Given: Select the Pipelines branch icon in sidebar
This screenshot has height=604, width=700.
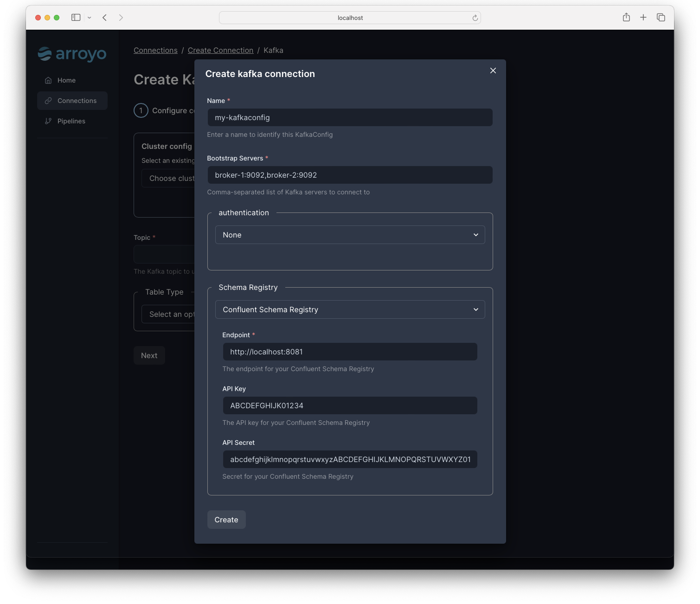Looking at the screenshot, I should (48, 121).
